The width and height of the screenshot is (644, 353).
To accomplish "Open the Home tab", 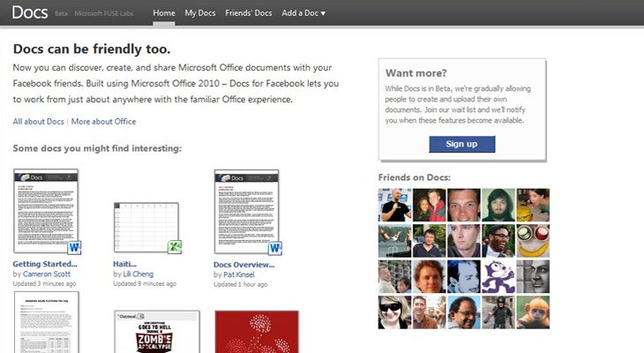I will 164,13.
